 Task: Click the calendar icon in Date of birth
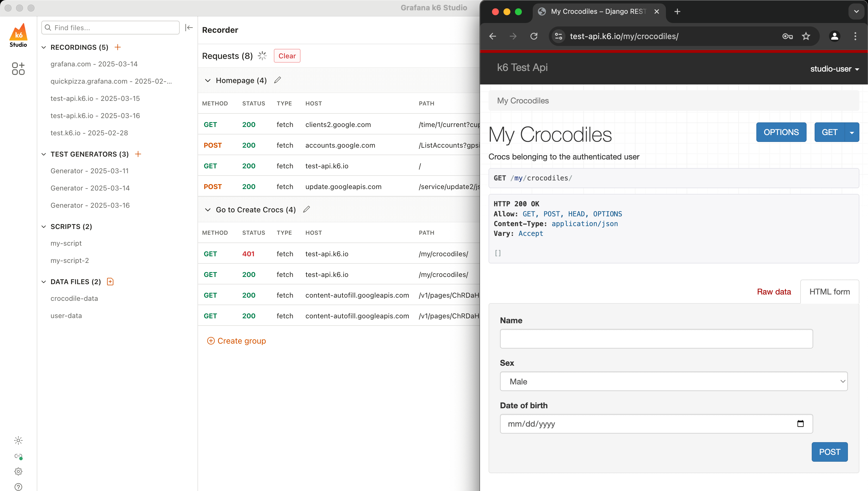click(800, 423)
